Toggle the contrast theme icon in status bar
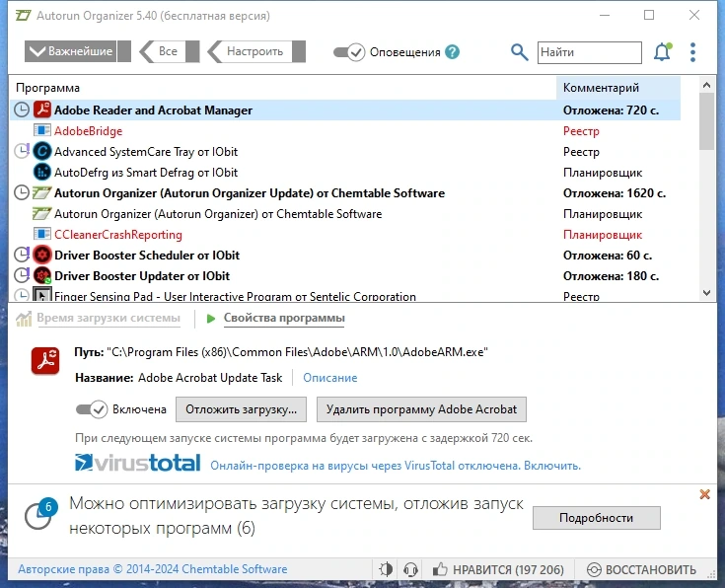The image size is (725, 588). point(386,569)
